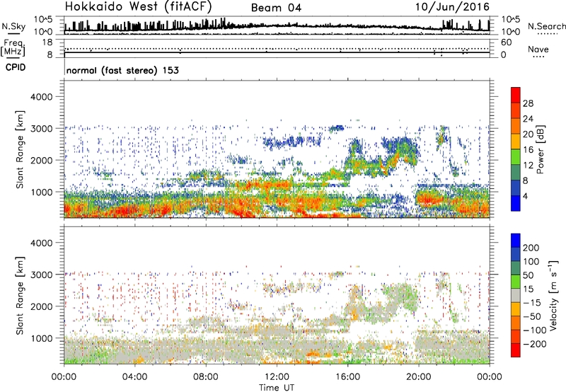Click '1000' on the velocity panel axis
The width and height of the screenshot is (566, 392).
(42, 338)
